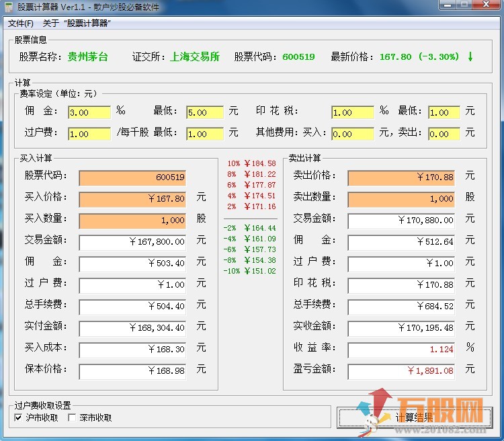Click the 盈亏金额 field ¥1,891.08

tap(401, 371)
